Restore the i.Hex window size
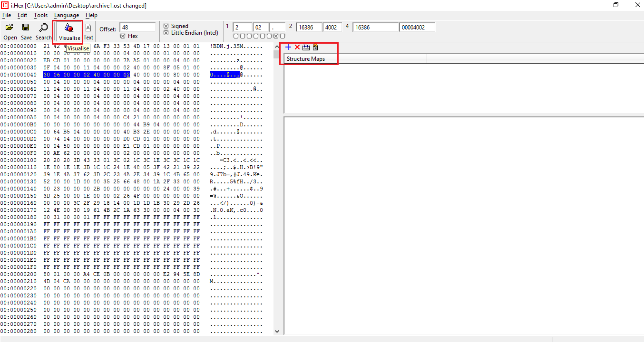Screen dimensions: 644x342 pos(616,5)
